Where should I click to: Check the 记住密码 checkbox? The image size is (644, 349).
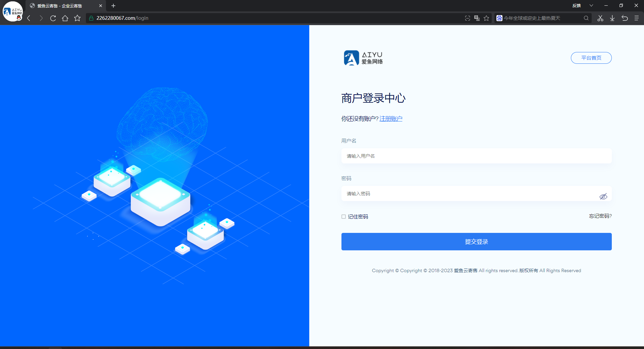click(343, 217)
